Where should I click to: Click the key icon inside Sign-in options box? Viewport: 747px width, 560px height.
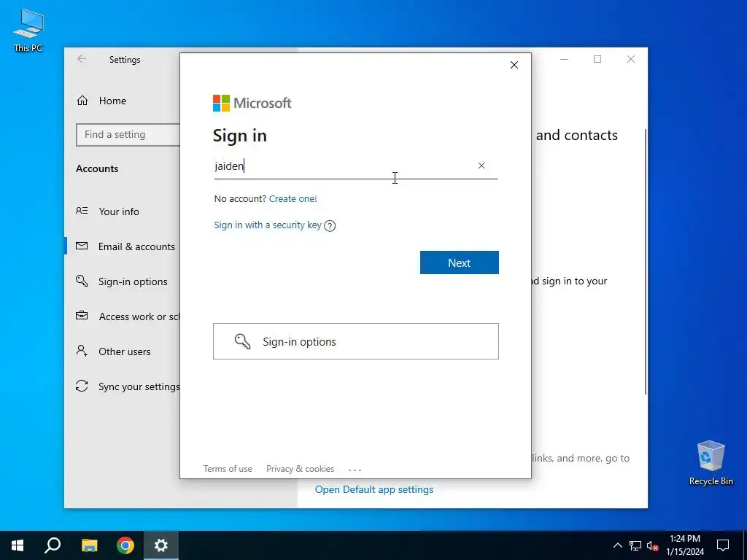(242, 341)
